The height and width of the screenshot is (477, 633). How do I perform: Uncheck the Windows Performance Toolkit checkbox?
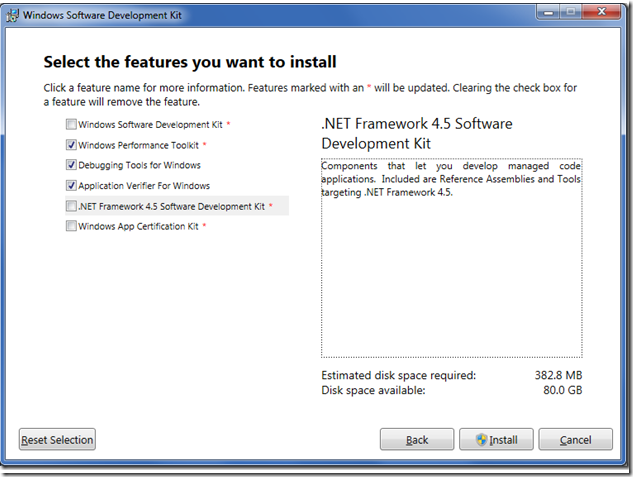point(71,144)
